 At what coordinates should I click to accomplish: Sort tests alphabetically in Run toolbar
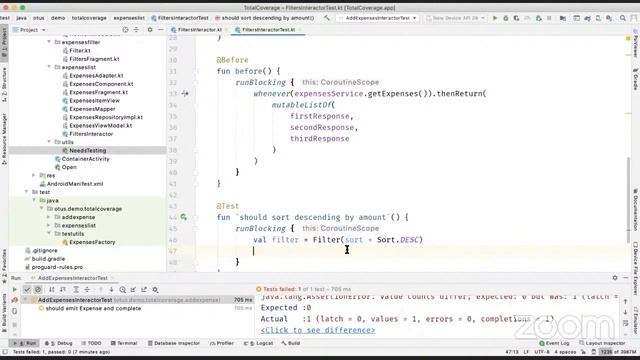click(51, 289)
